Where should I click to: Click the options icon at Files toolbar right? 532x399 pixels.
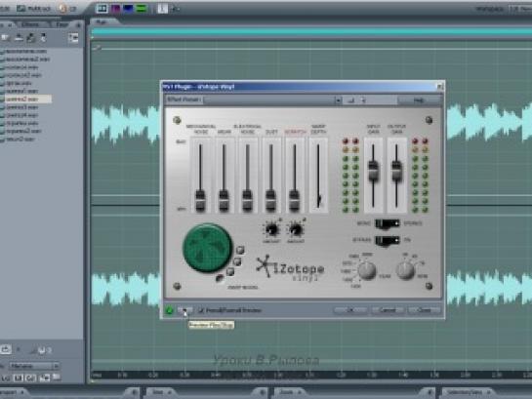pyautogui.click(x=73, y=38)
